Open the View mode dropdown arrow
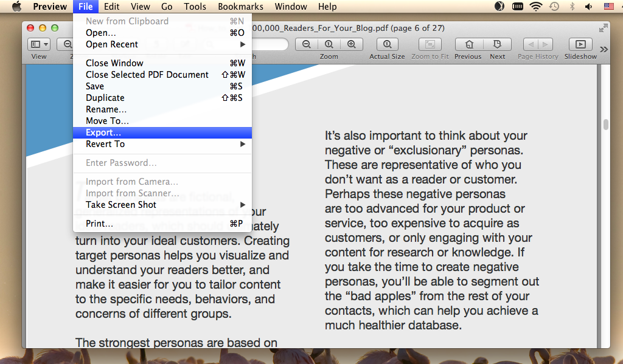This screenshot has width=623, height=364. (x=46, y=44)
